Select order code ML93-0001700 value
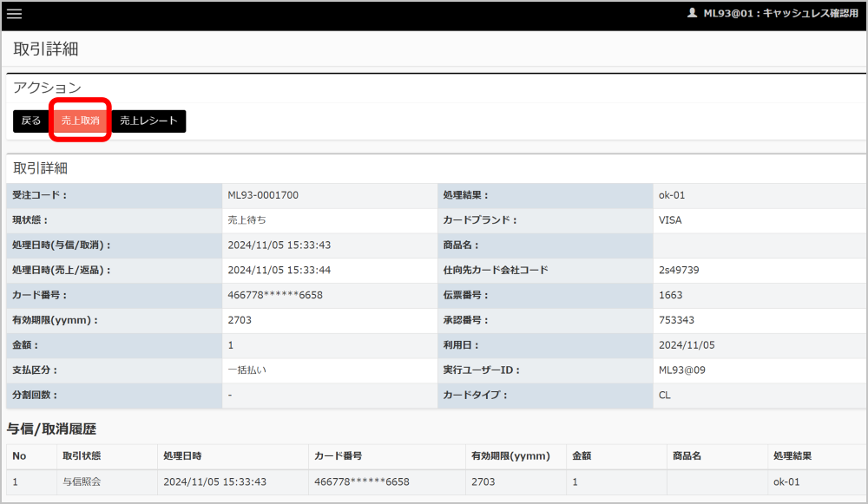Screen dimensions: 868x504 pos(263,195)
